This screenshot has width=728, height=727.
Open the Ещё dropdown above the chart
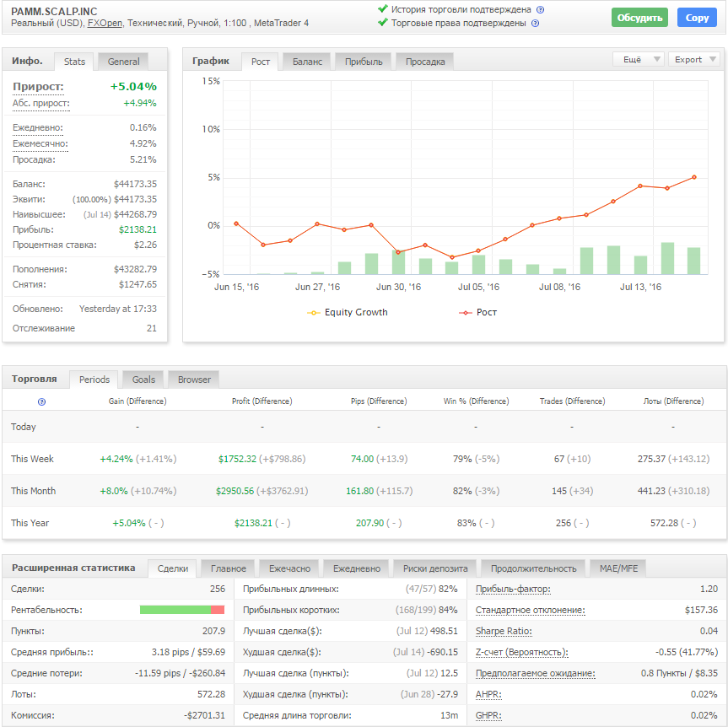[x=639, y=59]
